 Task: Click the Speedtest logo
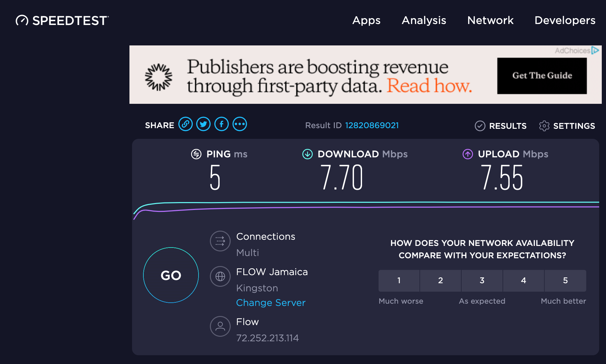coord(62,20)
